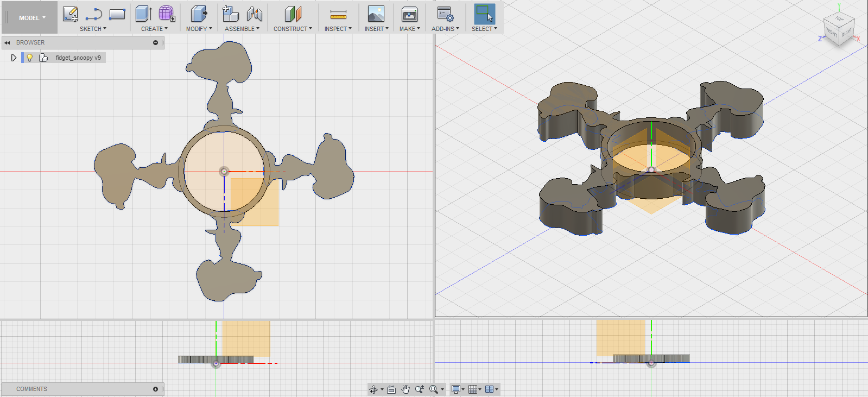Open the CONSTRUCT menu
Image resolution: width=868 pixels, height=397 pixels.
click(293, 29)
